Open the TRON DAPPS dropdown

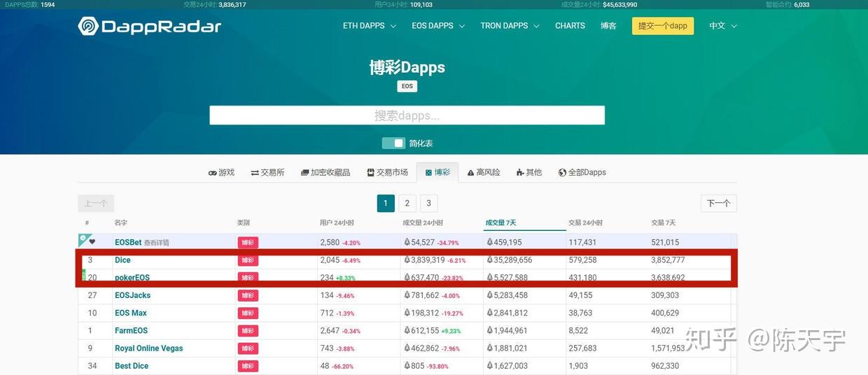point(510,26)
